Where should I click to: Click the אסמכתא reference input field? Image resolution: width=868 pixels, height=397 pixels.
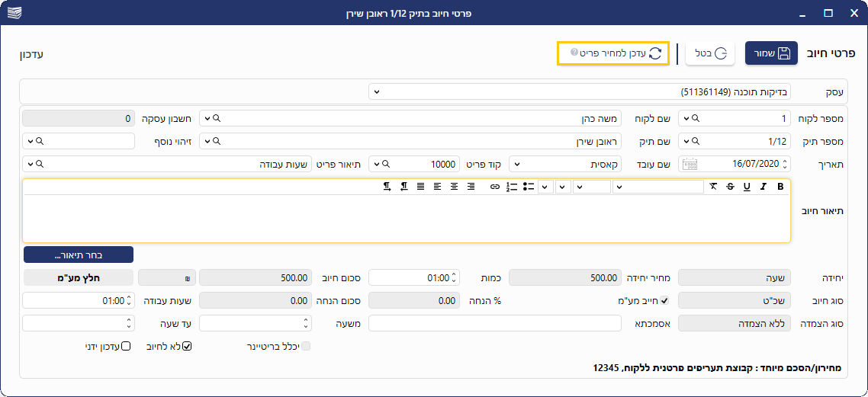click(x=495, y=323)
